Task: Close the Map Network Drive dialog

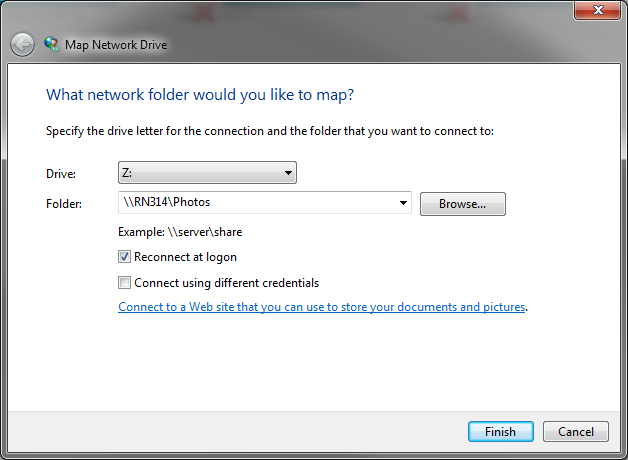Action: [x=597, y=10]
